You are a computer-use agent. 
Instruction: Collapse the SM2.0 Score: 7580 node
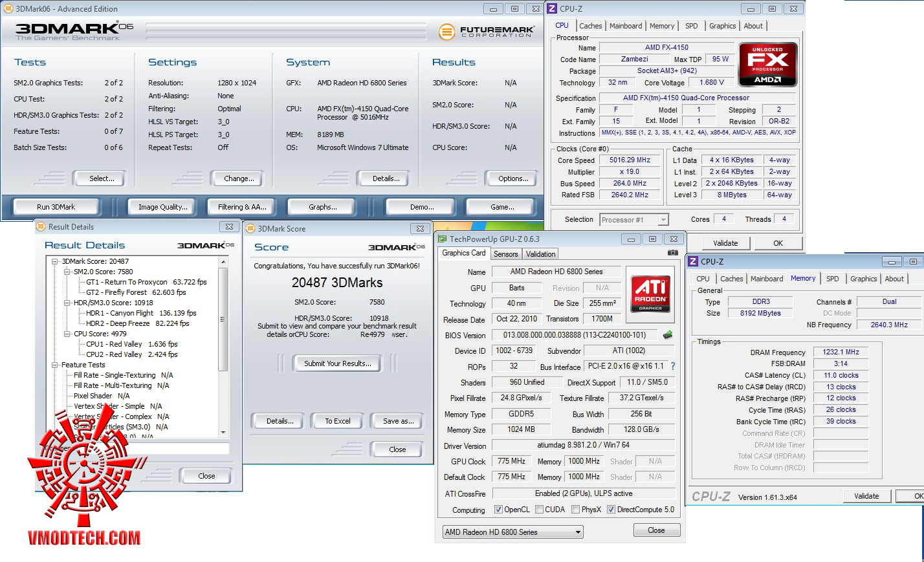coord(67,272)
